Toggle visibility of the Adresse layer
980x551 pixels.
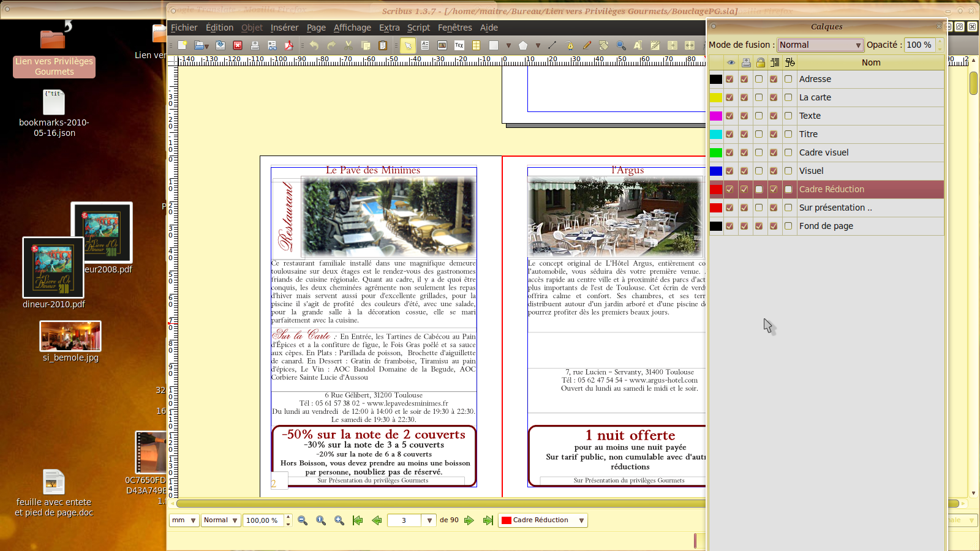(x=729, y=79)
